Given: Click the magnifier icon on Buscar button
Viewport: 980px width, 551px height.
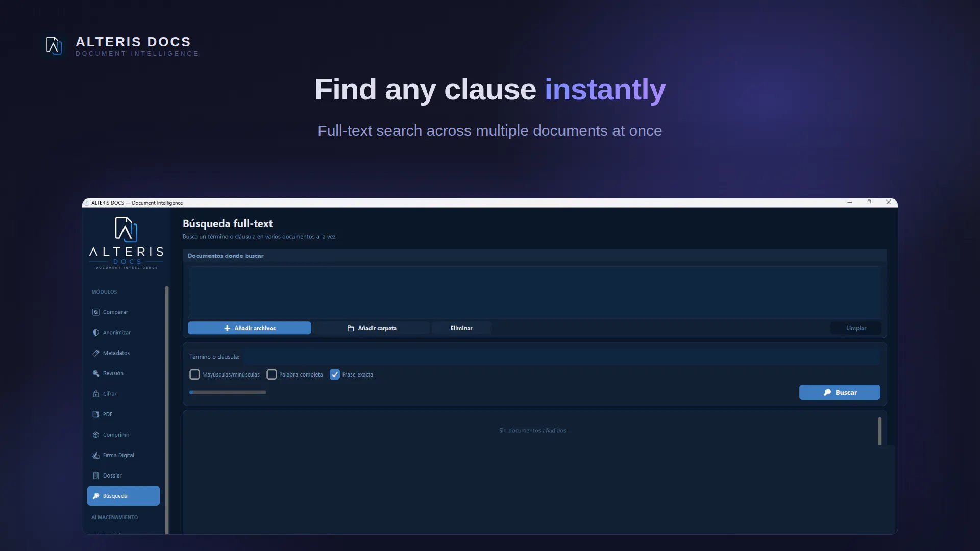Looking at the screenshot, I should [827, 392].
